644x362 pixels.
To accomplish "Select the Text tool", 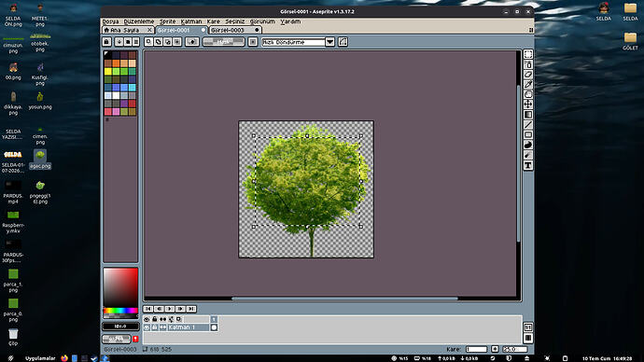I will coord(528,165).
